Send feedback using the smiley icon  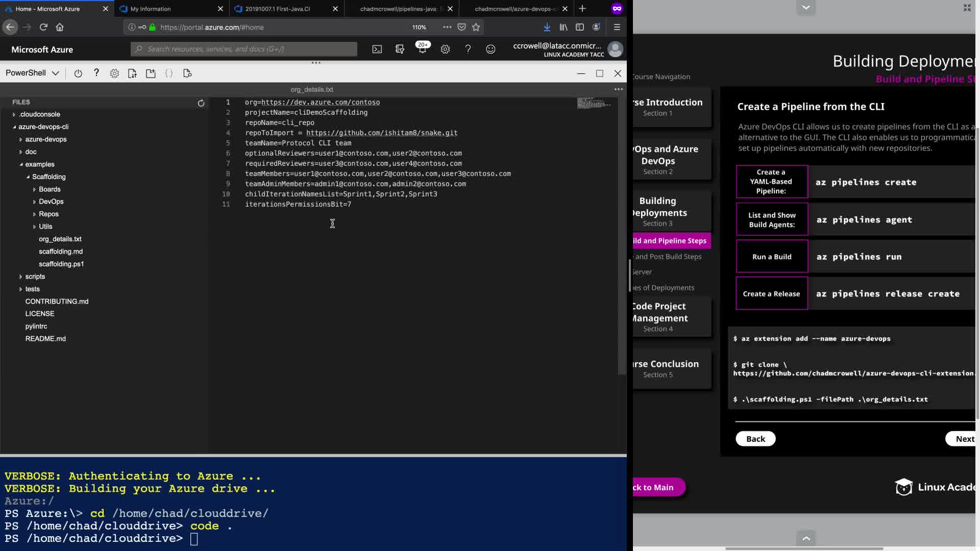coord(491,49)
